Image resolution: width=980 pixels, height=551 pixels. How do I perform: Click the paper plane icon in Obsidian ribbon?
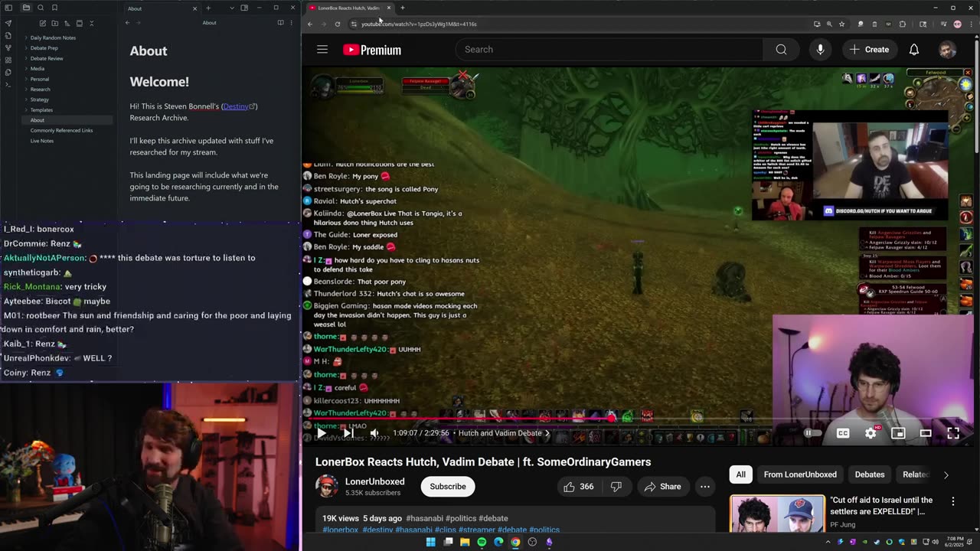click(8, 23)
